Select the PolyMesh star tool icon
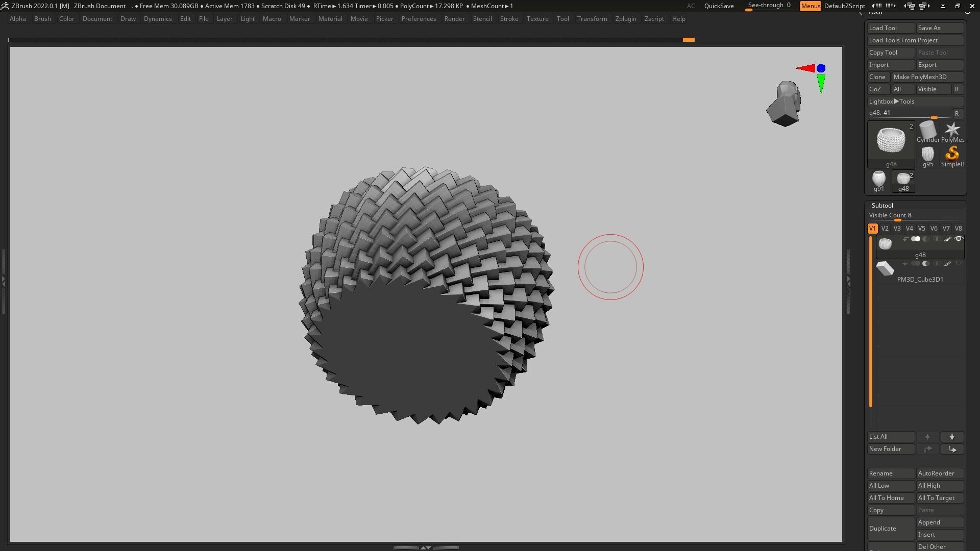The height and width of the screenshot is (551, 980). (952, 131)
